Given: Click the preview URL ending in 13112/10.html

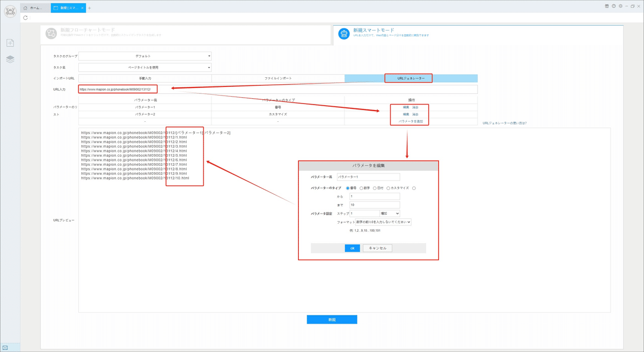Looking at the screenshot, I should pos(135,178).
